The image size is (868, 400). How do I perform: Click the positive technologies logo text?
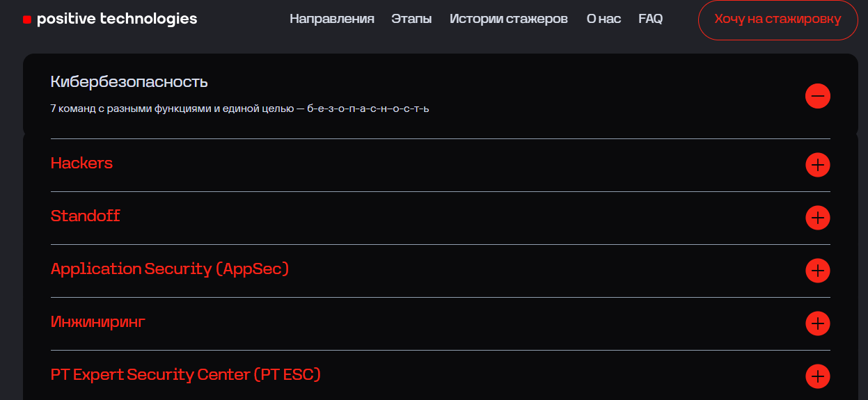[117, 19]
